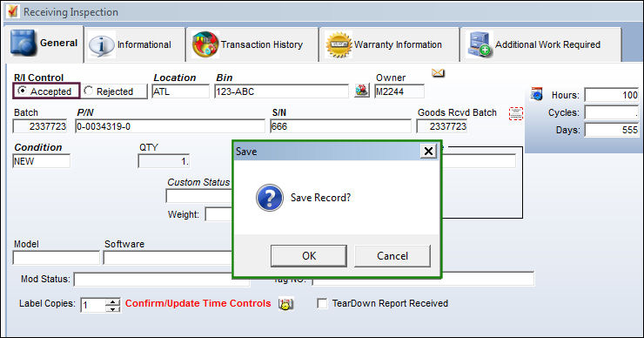The width and height of the screenshot is (644, 338).
Task: Increase Label Copies with the up arrow
Action: (x=112, y=301)
